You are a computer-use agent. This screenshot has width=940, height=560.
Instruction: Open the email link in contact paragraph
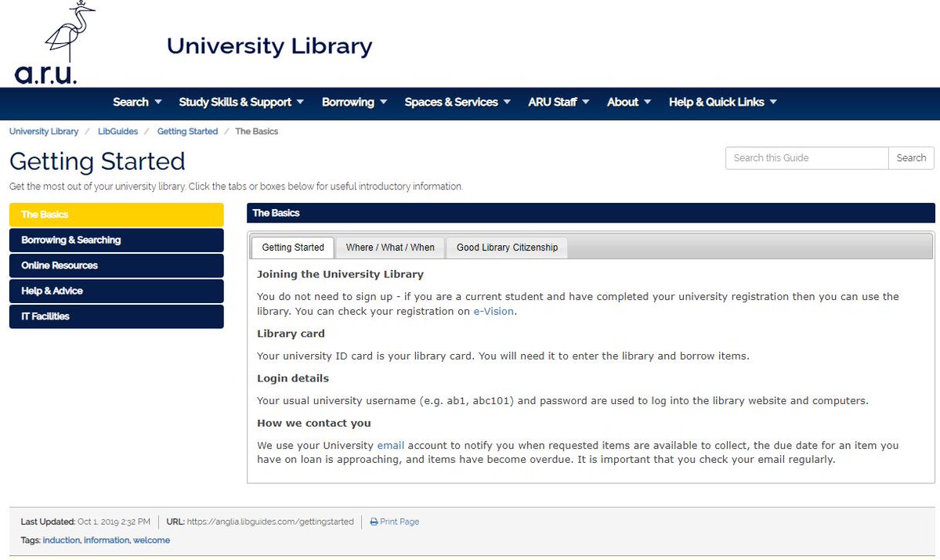pyautogui.click(x=391, y=445)
